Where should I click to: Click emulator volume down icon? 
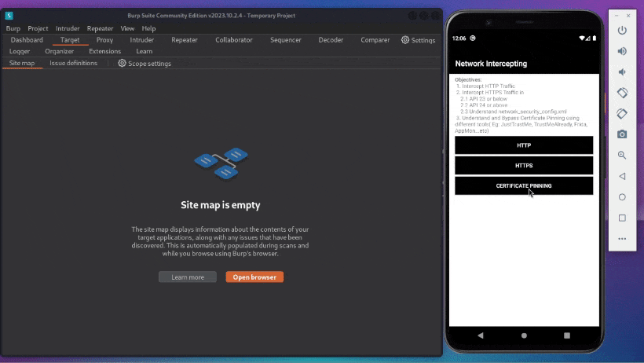point(622,72)
